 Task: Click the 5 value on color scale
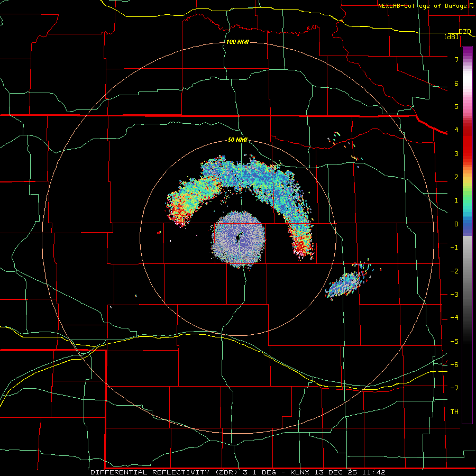(456, 106)
